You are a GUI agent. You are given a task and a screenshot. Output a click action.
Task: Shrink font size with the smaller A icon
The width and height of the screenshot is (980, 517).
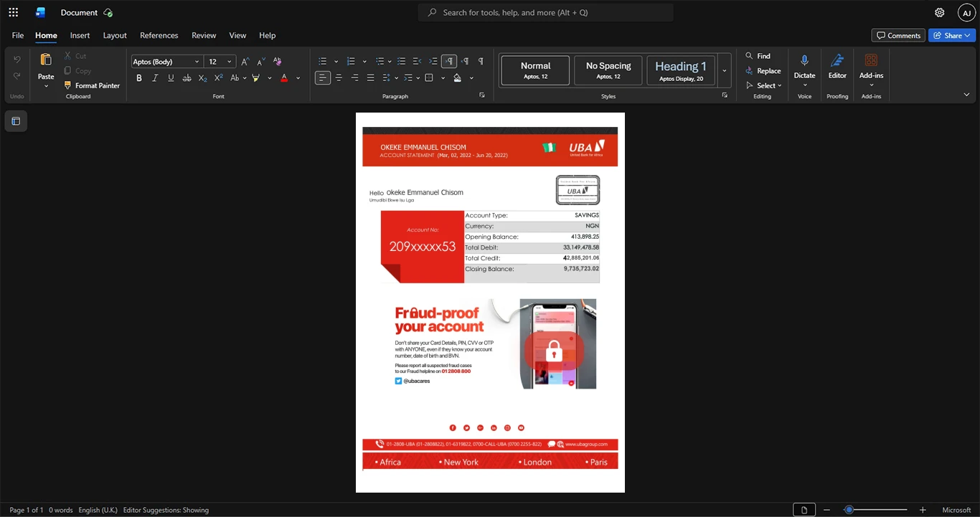[x=261, y=62]
